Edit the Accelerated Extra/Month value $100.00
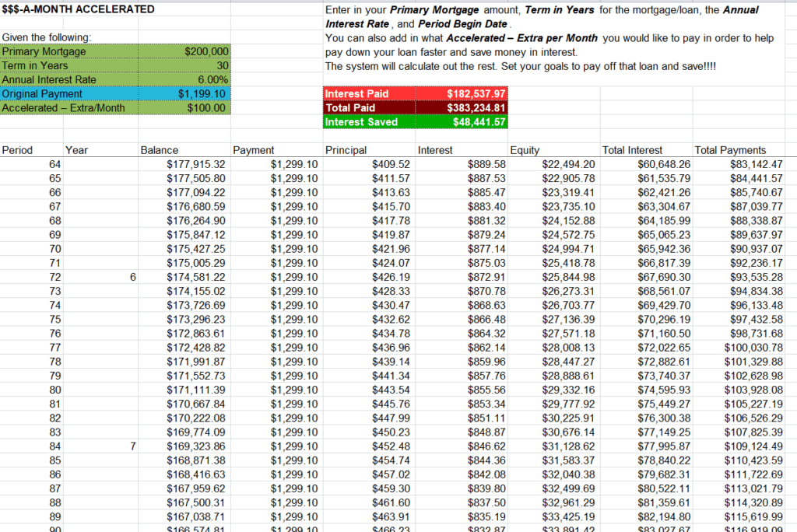 (x=184, y=107)
